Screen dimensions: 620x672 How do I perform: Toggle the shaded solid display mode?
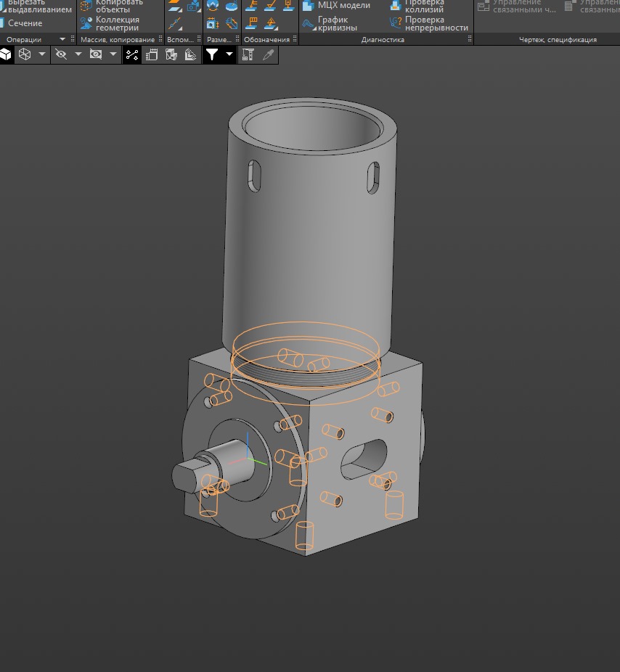[x=7, y=54]
